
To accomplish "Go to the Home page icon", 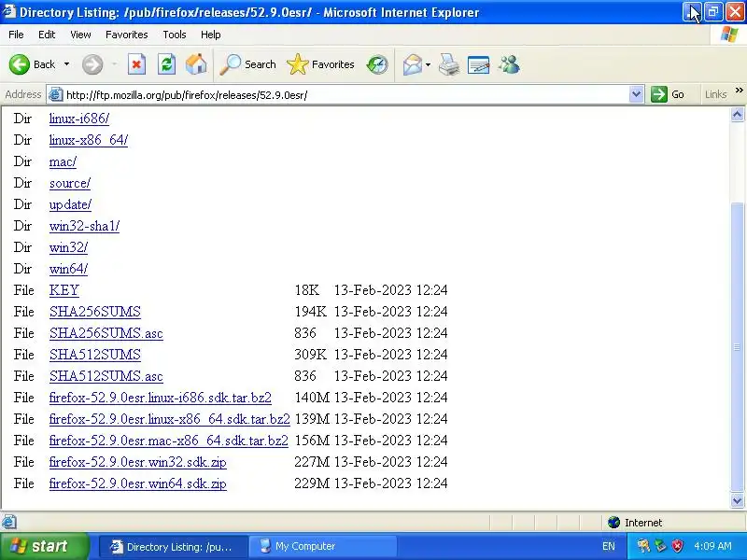I will click(x=196, y=64).
